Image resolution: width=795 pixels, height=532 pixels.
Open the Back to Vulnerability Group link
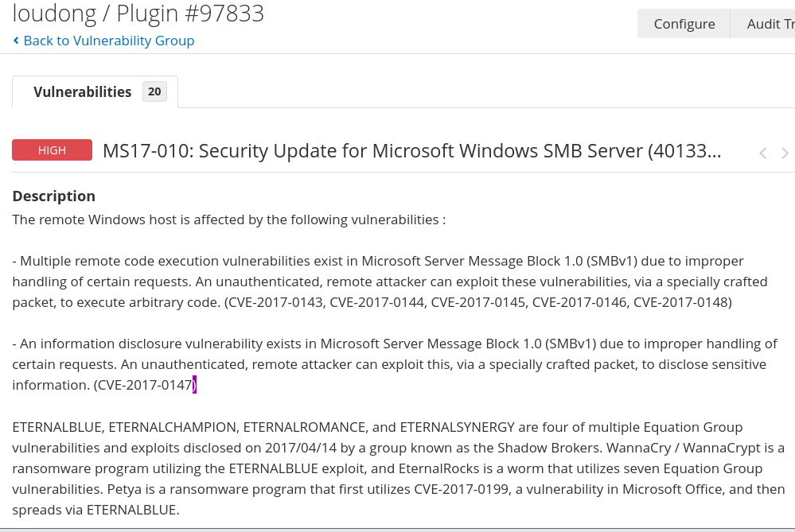pyautogui.click(x=108, y=41)
